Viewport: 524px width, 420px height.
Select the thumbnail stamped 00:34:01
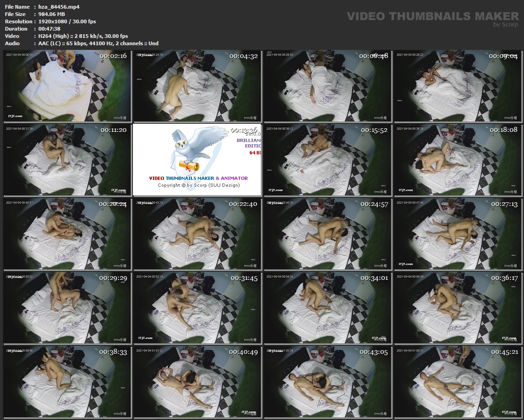pyautogui.click(x=328, y=308)
